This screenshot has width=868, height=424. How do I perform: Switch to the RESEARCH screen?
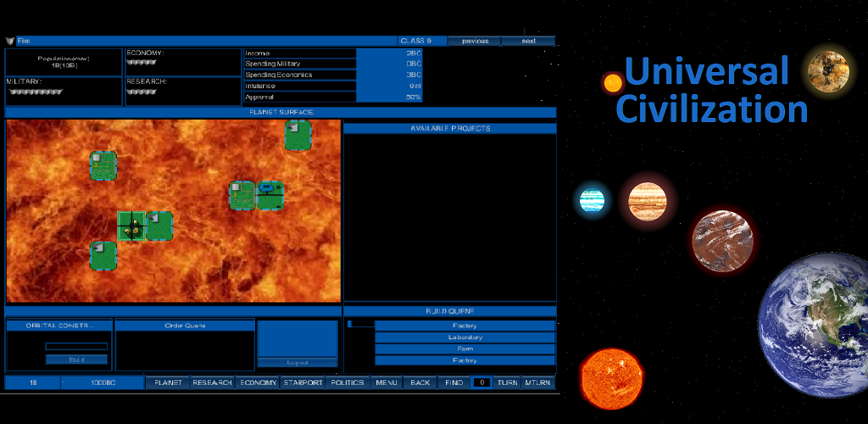point(212,383)
